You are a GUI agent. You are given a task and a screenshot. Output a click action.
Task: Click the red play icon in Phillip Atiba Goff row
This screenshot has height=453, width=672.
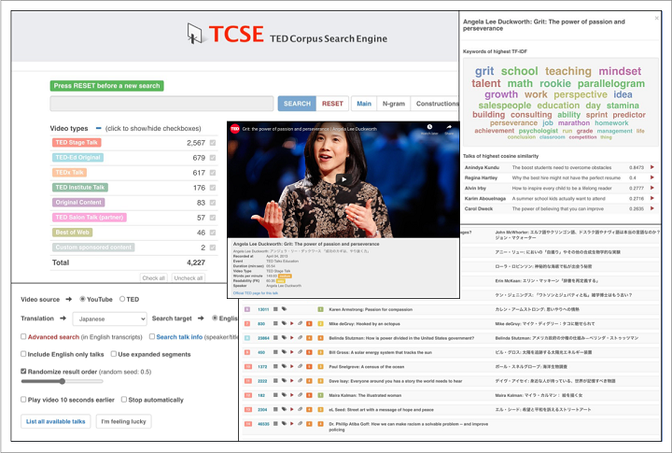tap(292, 423)
